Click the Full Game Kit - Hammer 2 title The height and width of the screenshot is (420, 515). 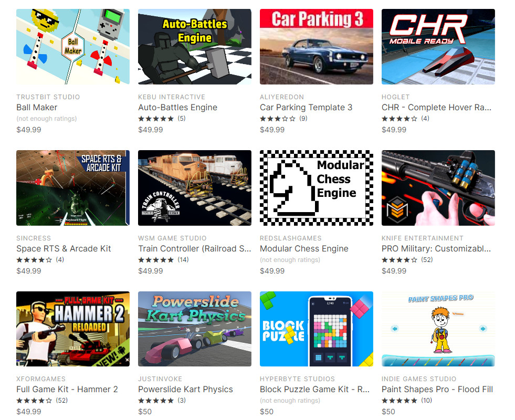pos(67,390)
